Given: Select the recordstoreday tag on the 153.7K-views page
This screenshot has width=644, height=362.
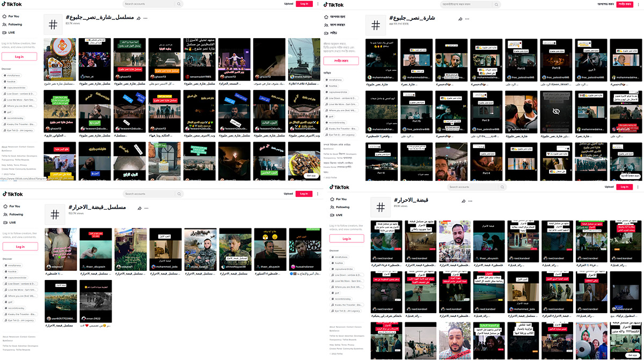Looking at the screenshot, I should coord(14,308).
